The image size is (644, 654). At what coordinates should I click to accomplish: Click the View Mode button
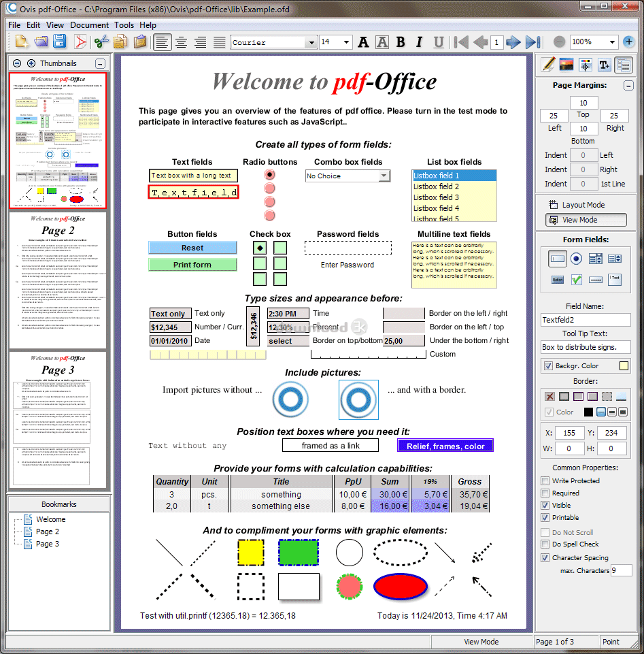coord(586,220)
